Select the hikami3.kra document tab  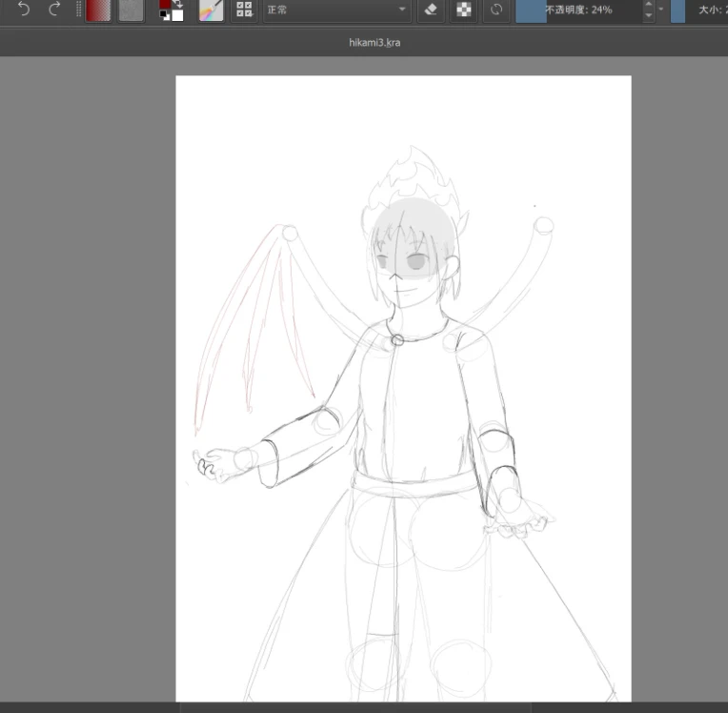pyautogui.click(x=374, y=43)
